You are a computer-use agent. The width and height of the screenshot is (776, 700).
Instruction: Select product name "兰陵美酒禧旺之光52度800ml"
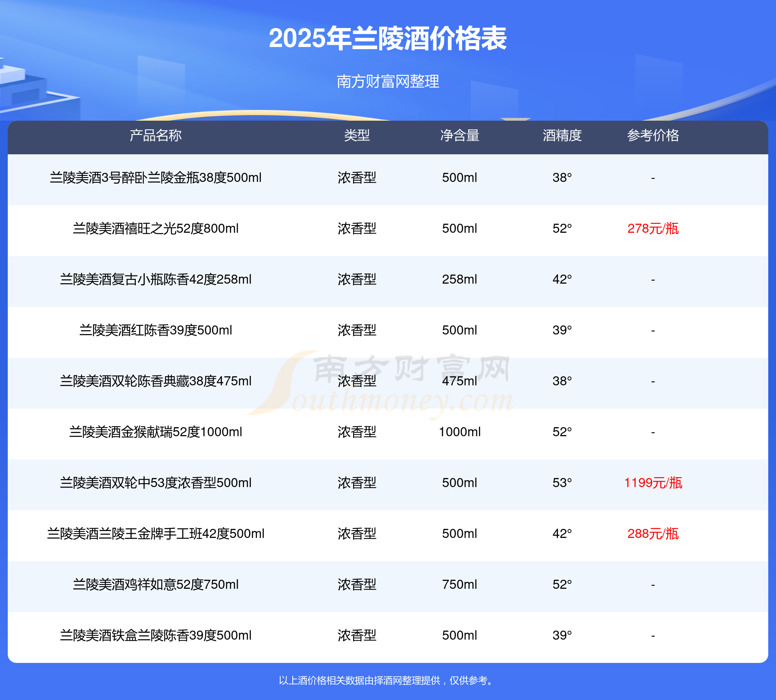(x=156, y=228)
